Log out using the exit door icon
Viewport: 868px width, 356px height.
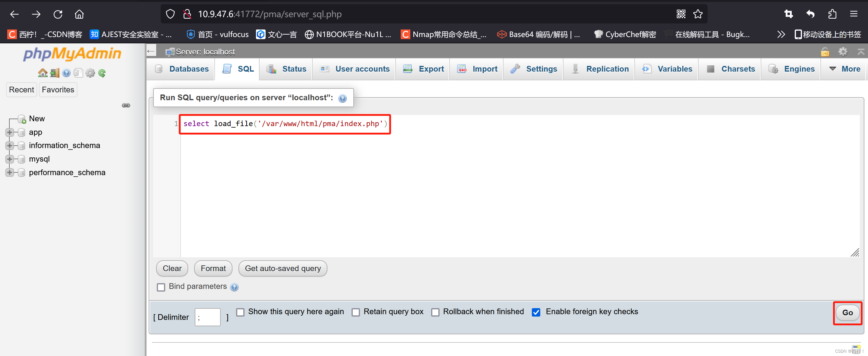point(54,73)
